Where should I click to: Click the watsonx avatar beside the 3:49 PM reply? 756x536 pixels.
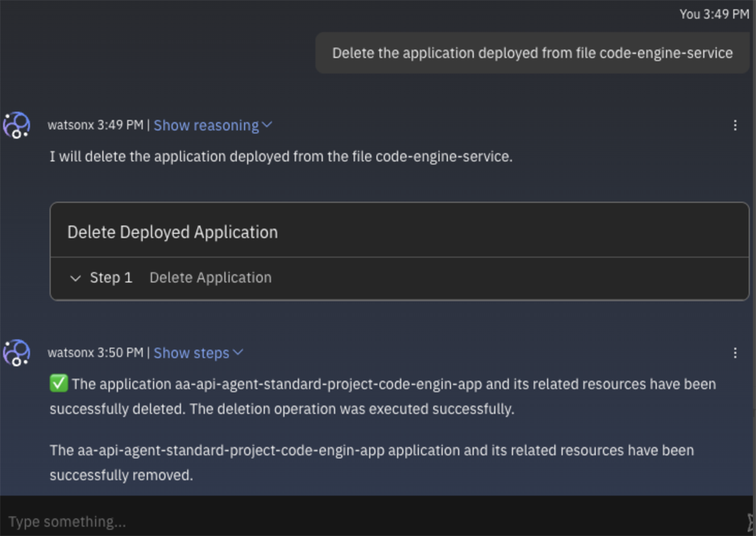click(17, 125)
